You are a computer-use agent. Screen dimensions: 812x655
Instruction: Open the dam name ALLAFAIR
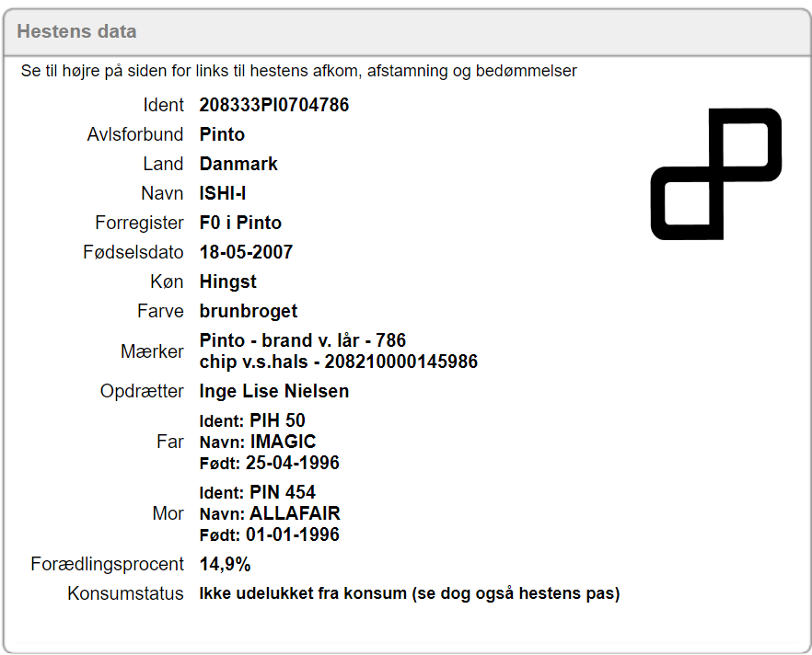(x=295, y=513)
